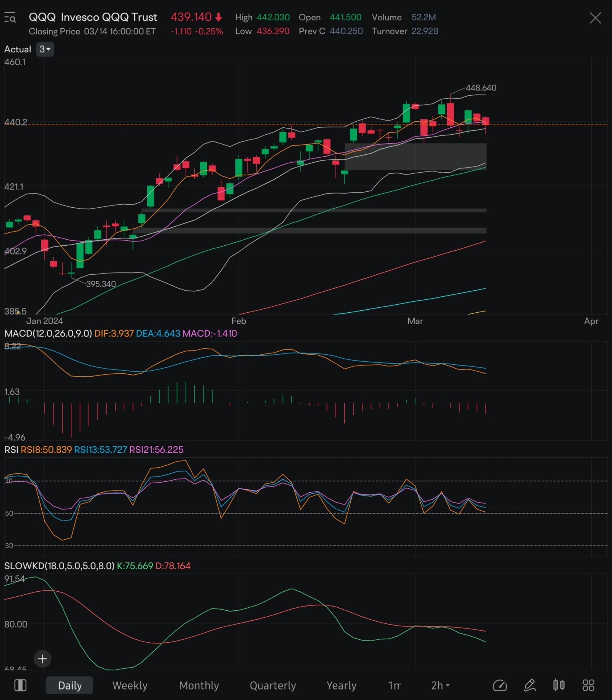Viewport: 612px width, 700px height.
Task: Close the chart with the X button
Action: pyautogui.click(x=595, y=18)
